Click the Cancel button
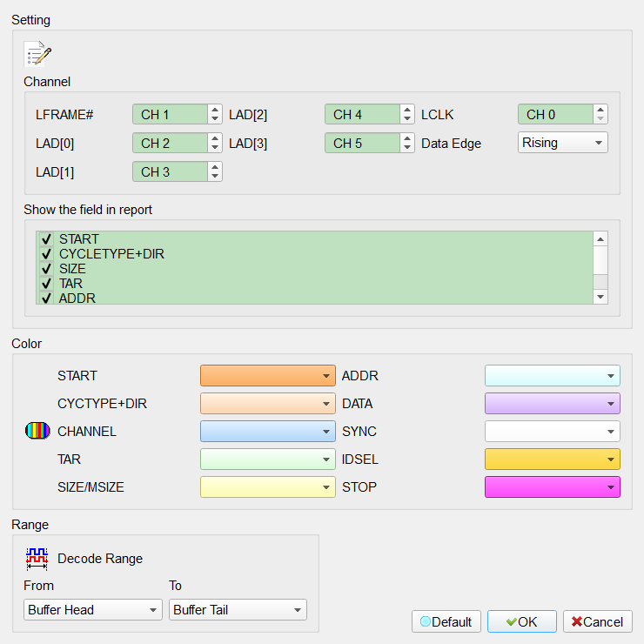644x644 pixels. coord(597,621)
